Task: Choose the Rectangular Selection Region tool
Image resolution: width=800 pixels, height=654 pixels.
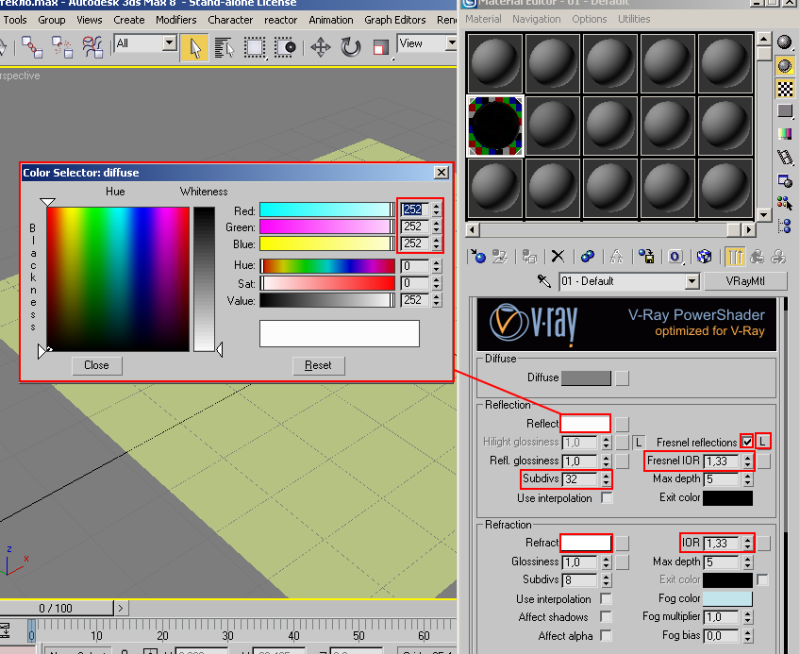Action: point(254,47)
